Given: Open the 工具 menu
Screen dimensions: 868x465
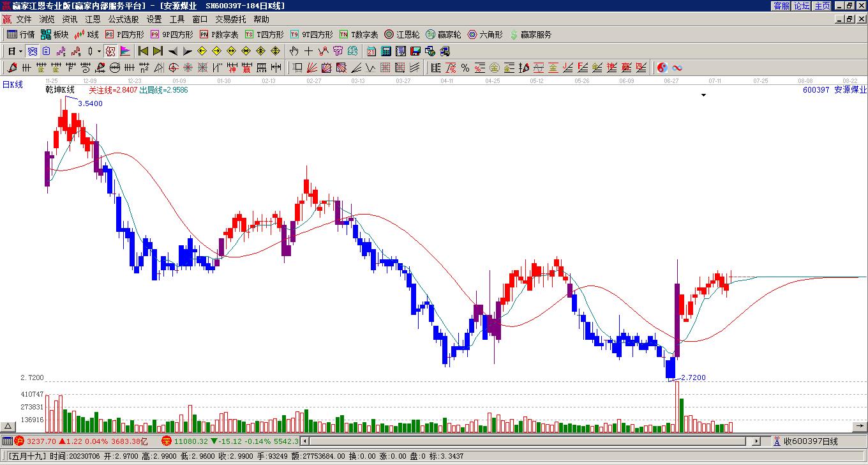Looking at the screenshot, I should coord(177,19).
